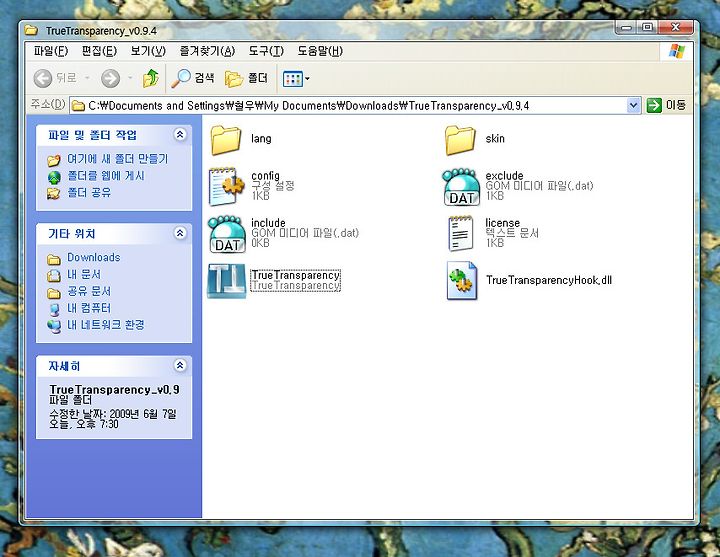Go to the 공유 문서 link

89,291
